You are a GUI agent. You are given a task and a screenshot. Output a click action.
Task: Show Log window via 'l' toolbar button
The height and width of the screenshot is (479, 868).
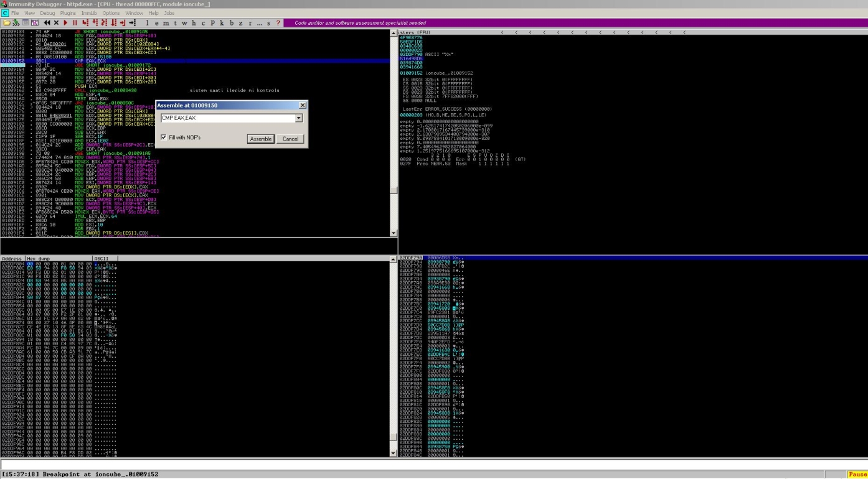147,22
